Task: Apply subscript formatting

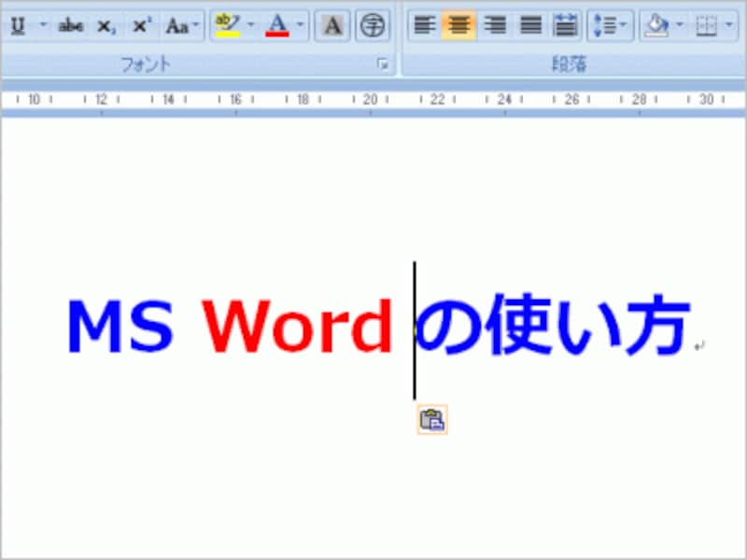Action: [x=106, y=26]
